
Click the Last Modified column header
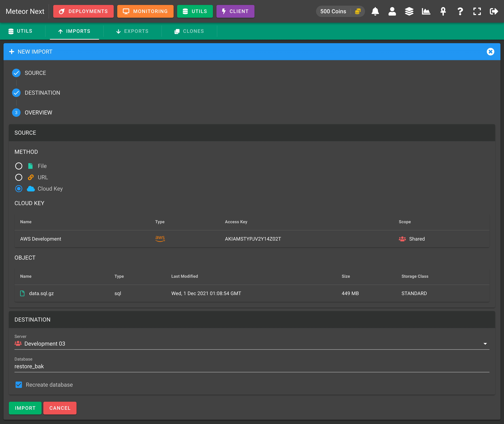(185, 276)
